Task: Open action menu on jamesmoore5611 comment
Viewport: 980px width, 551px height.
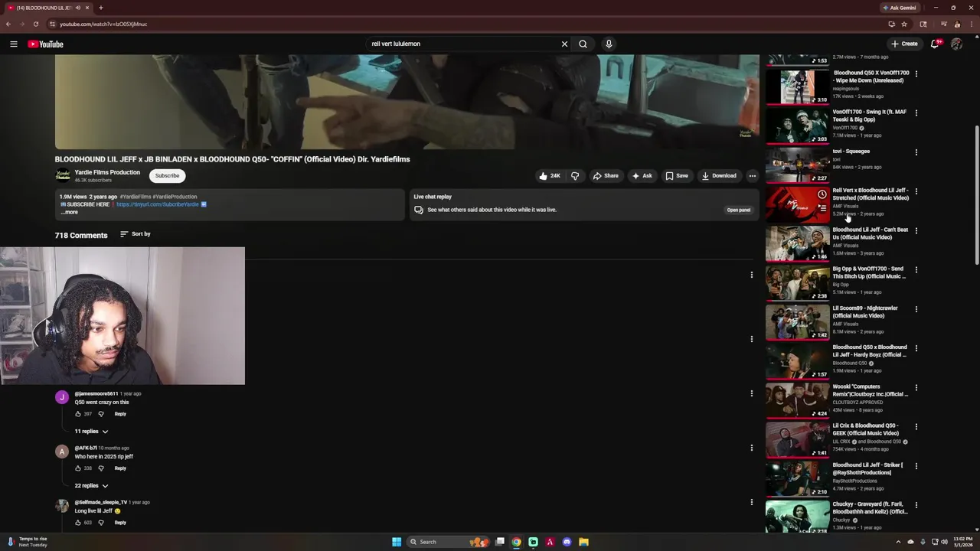Action: click(x=751, y=393)
